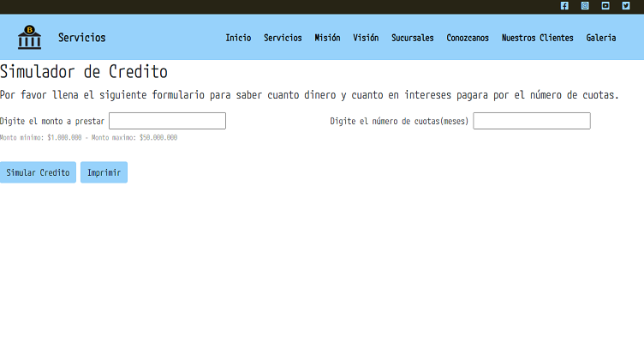Click the Monto minimo hint text
The width and height of the screenshot is (644, 348).
pyautogui.click(x=89, y=138)
